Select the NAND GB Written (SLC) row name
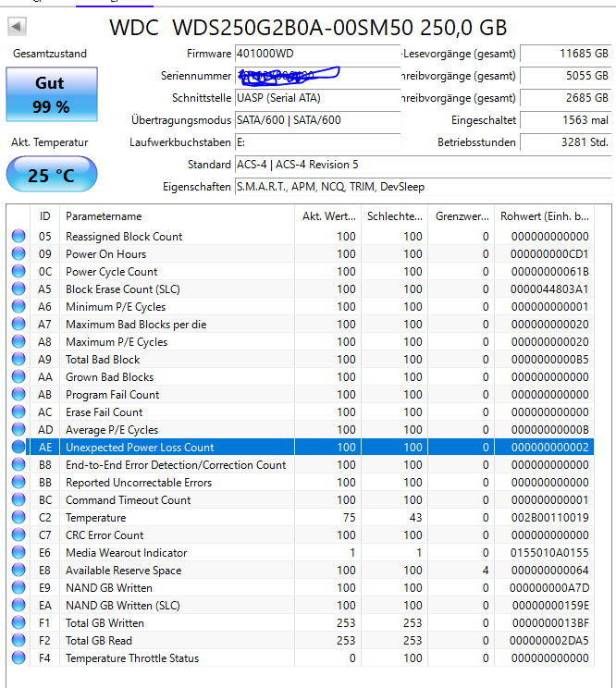 pos(123,606)
